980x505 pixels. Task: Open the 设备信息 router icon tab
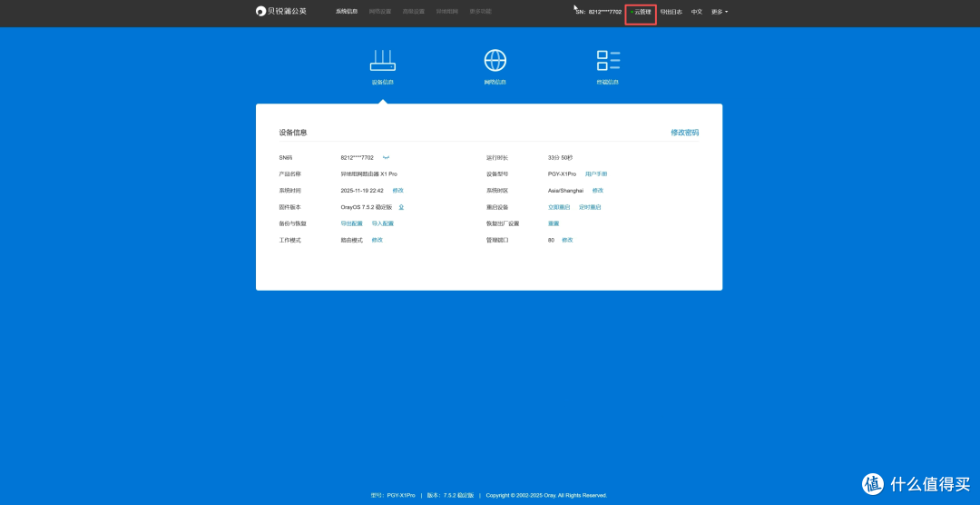tap(383, 66)
